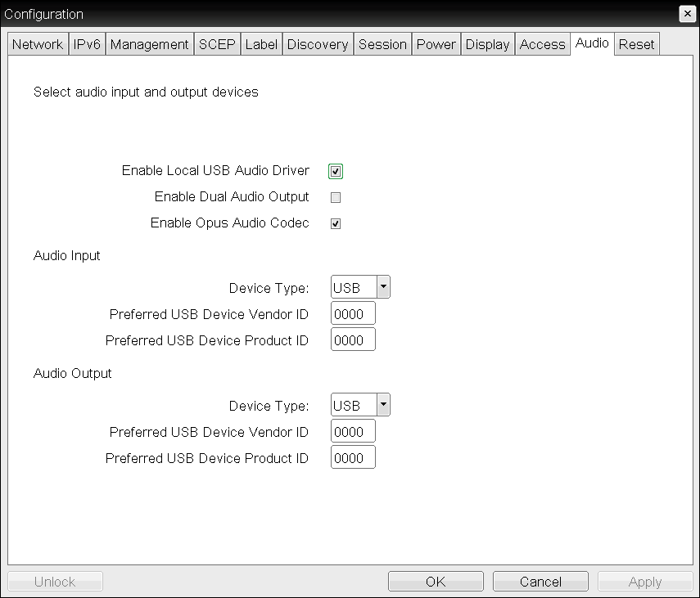700x598 pixels.
Task: Select the SCEP tab
Action: tap(217, 44)
